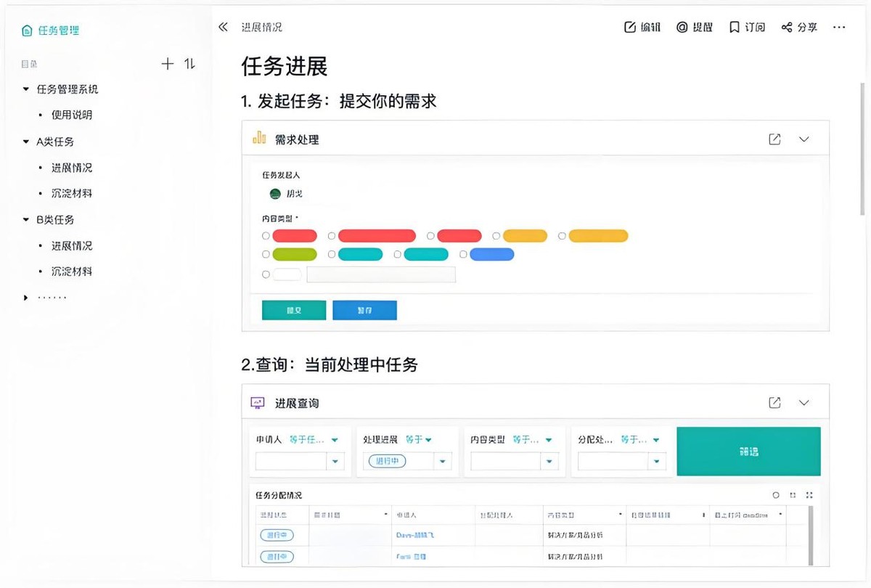871x588 pixels.
Task: Click the large 筛选 filter button
Action: click(748, 452)
